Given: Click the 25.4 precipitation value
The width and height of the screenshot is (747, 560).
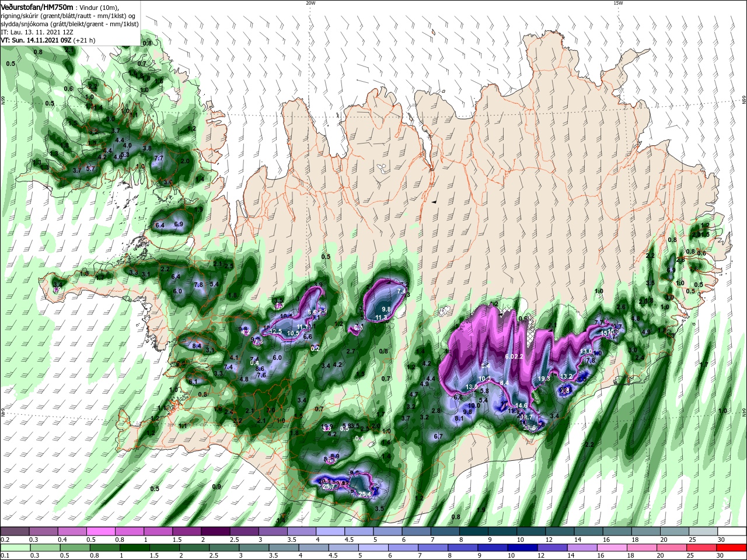Looking at the screenshot, I should tap(365, 494).
